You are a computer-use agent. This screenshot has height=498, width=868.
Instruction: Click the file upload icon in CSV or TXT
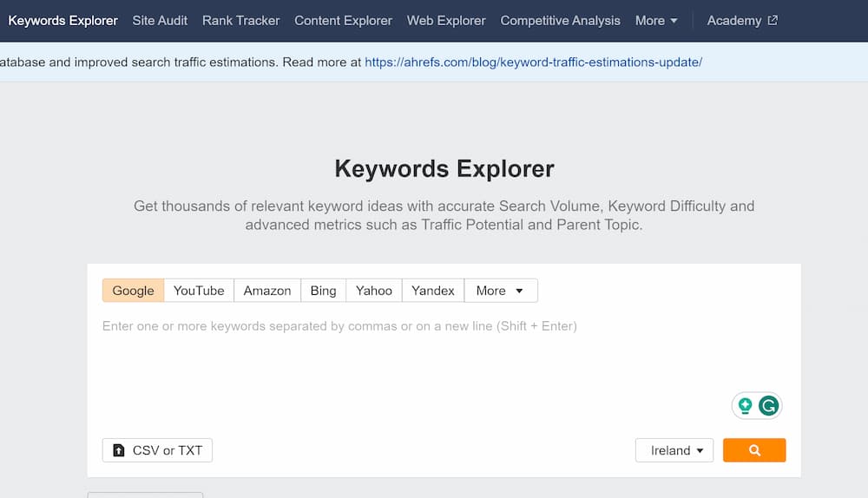tap(118, 450)
